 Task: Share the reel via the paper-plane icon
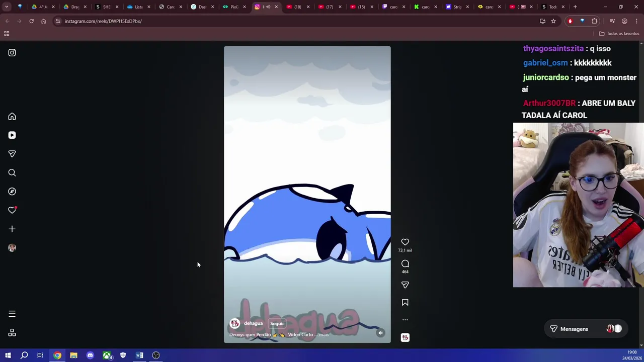(405, 285)
